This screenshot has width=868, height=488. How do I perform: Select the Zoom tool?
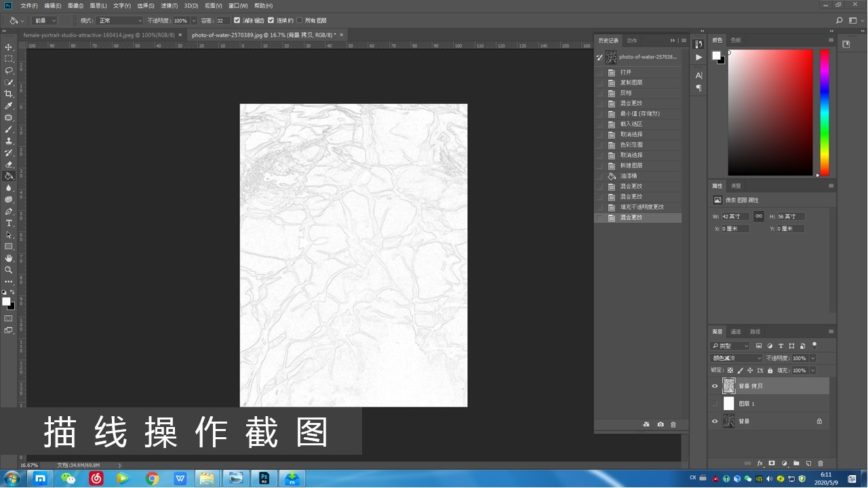[x=9, y=270]
